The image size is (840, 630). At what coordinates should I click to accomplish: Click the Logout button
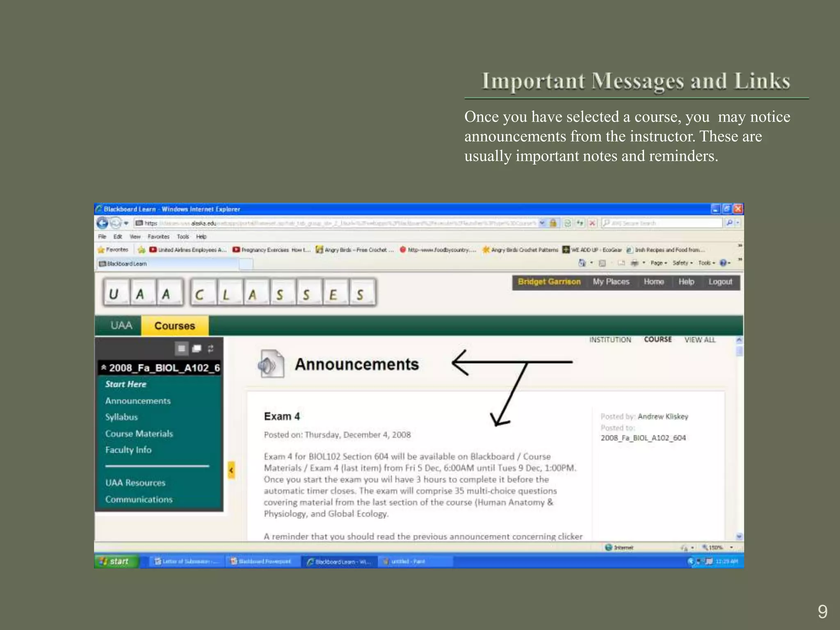720,282
